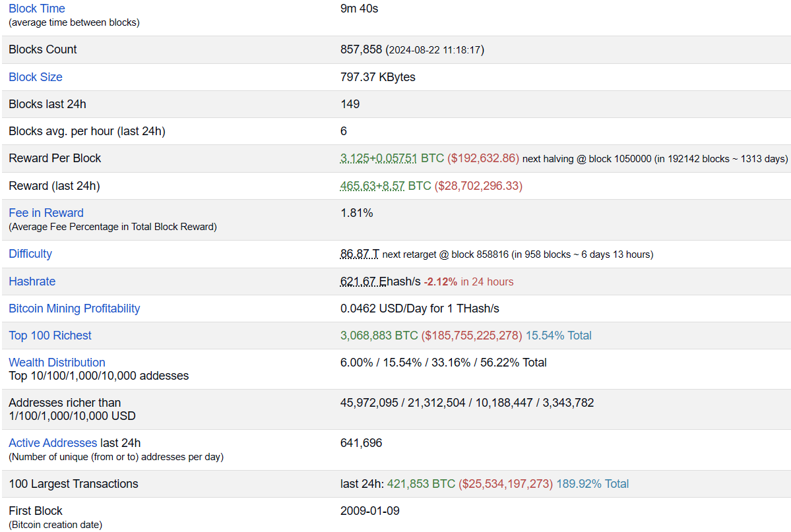
Task: Click the 45,972,095 / 21,312,504 / 10,188,447 / 3,343,782 addresses counts
Action: (467, 403)
